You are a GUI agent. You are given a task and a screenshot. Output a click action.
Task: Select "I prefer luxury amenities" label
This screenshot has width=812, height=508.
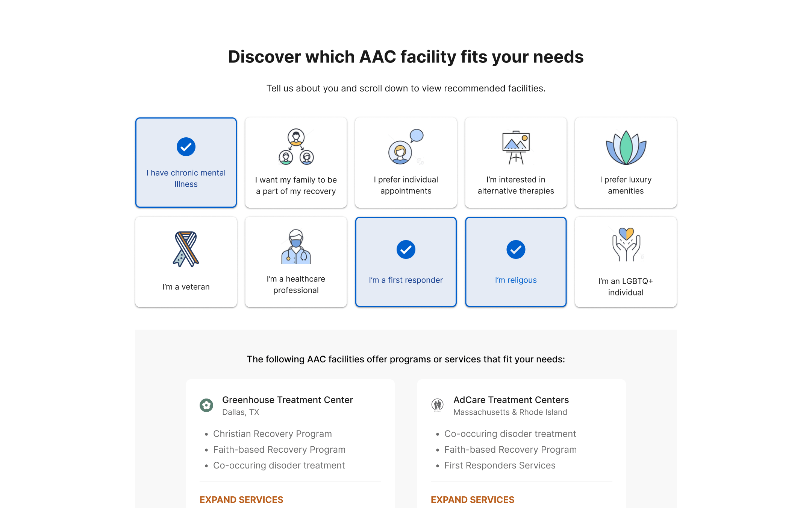click(x=626, y=185)
